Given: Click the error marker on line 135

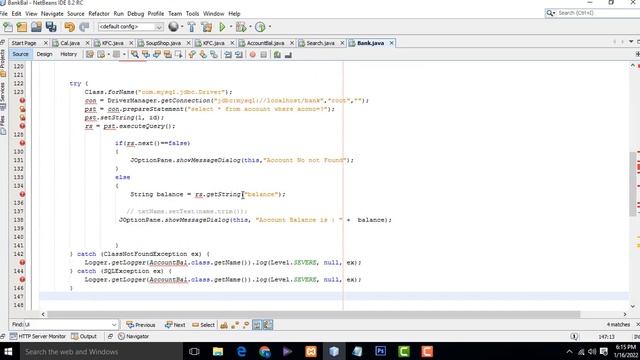Looking at the screenshot, I should tap(22, 194).
